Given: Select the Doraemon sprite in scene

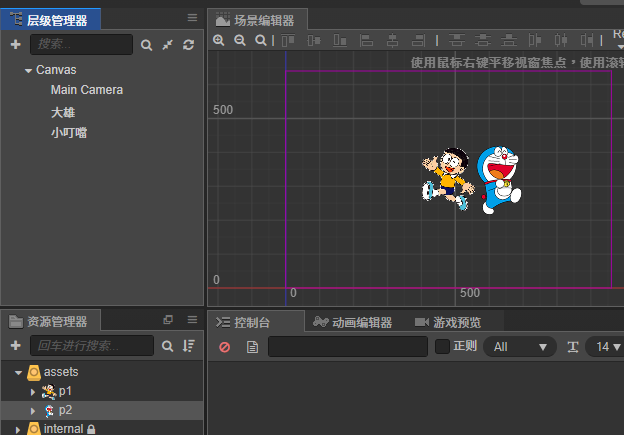Looking at the screenshot, I should [x=499, y=180].
